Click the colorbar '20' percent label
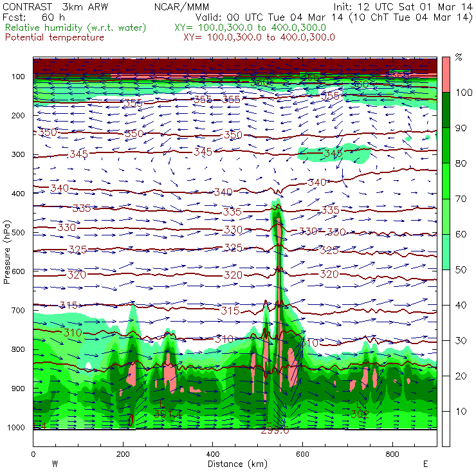This screenshot has width=476, height=476. 461,376
